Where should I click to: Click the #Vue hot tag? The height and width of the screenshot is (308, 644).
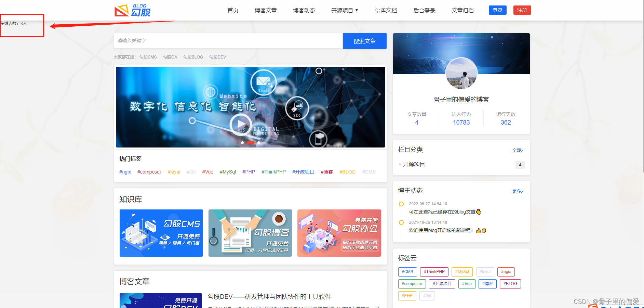[x=207, y=172]
